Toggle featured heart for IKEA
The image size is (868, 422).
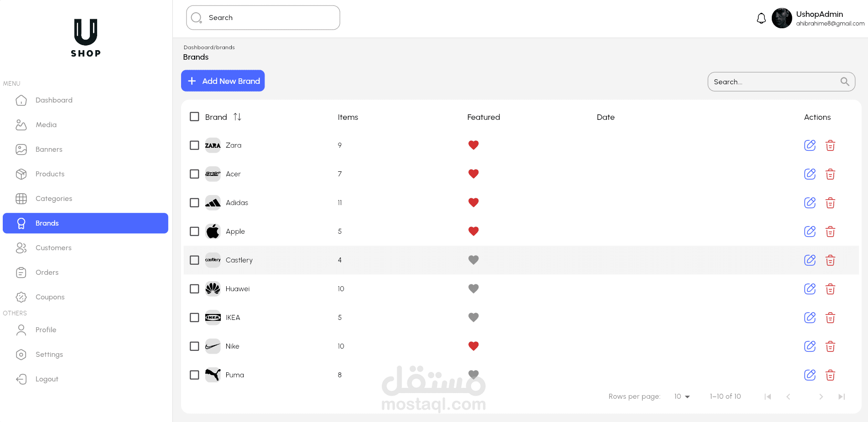pyautogui.click(x=473, y=318)
